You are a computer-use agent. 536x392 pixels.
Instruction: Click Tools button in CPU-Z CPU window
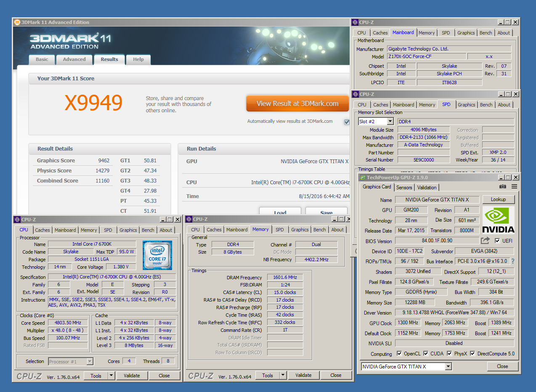coord(96,376)
